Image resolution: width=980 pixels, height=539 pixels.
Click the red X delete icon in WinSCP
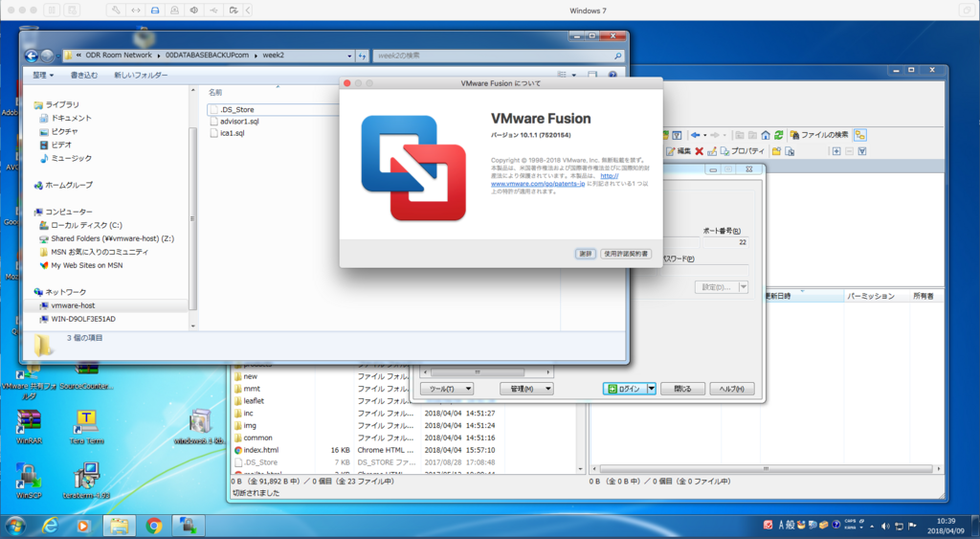tap(699, 151)
